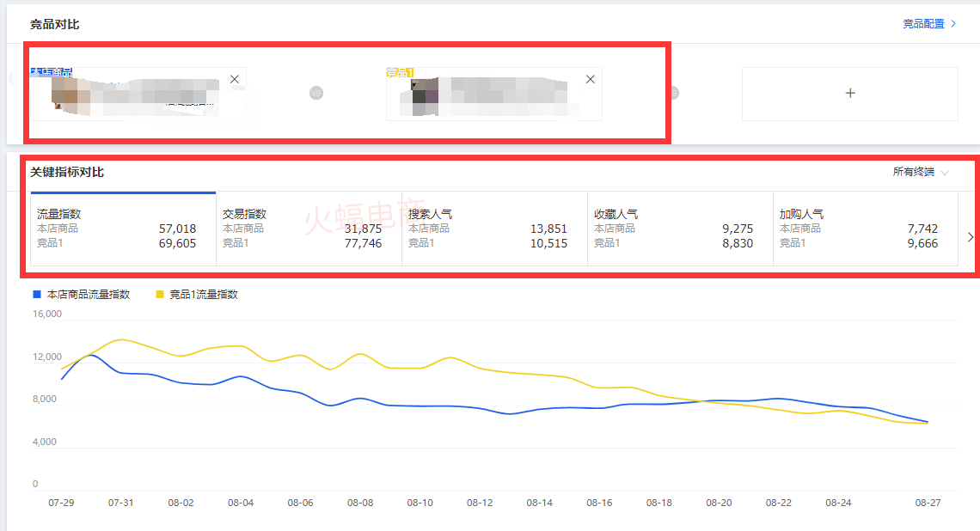This screenshot has height=531, width=980.
Task: Click the 08-27 date on chart axis
Action: coord(928,503)
